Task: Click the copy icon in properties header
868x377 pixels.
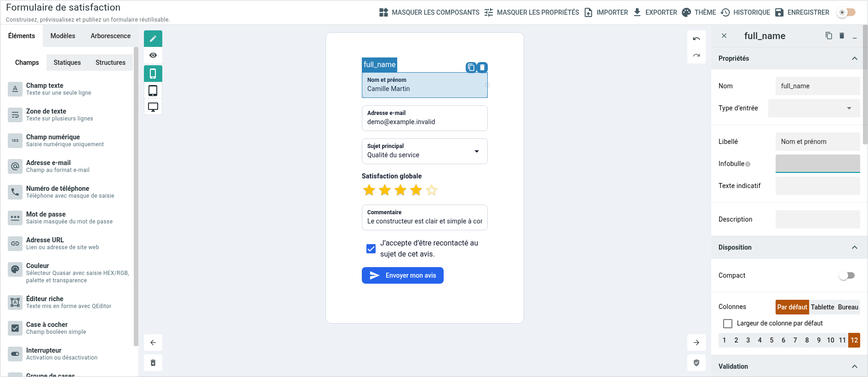Action: 829,36
